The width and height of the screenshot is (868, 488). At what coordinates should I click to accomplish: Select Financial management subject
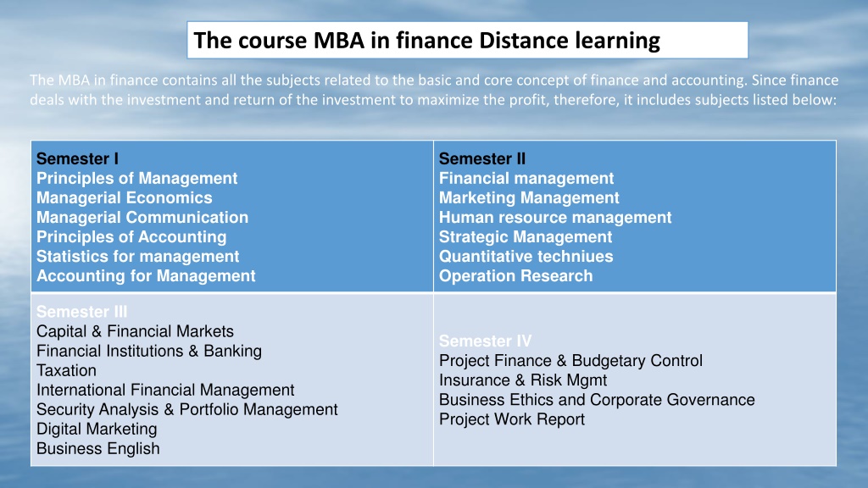(526, 178)
